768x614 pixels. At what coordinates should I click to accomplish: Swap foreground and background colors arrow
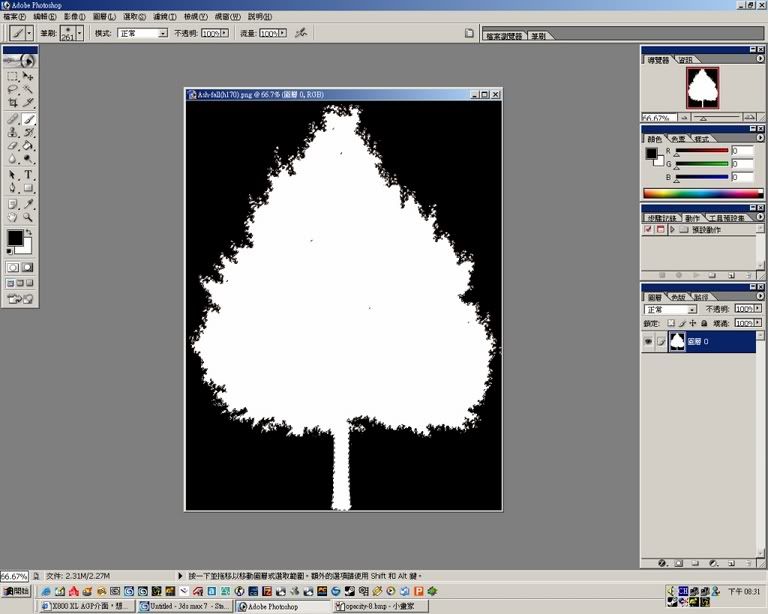[x=29, y=232]
